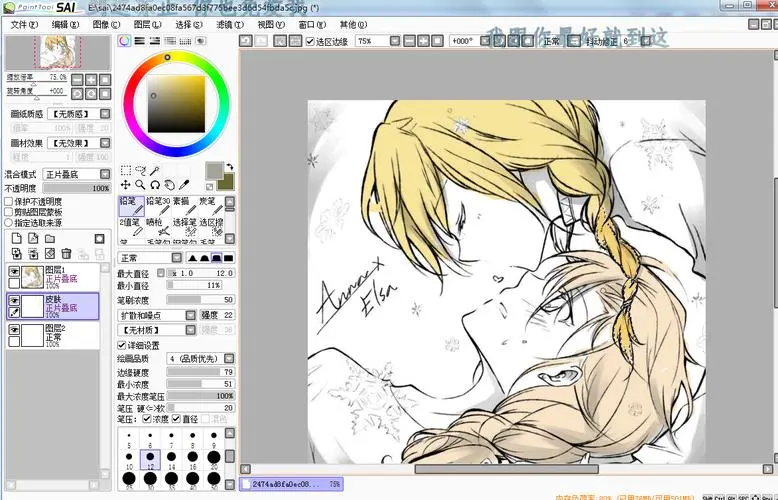Choose the 铅笔 pencil brush
The height and width of the screenshot is (500, 778).
click(x=131, y=206)
